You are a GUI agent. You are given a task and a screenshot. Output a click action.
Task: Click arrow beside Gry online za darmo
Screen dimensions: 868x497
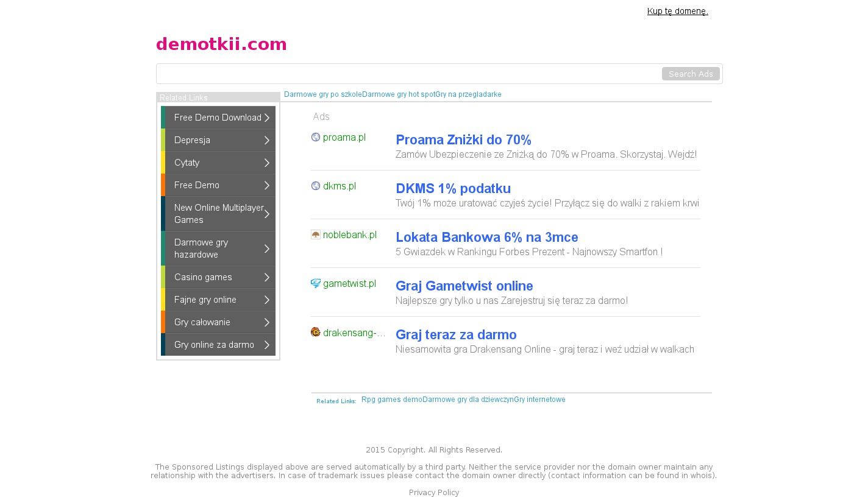pyautogui.click(x=267, y=345)
